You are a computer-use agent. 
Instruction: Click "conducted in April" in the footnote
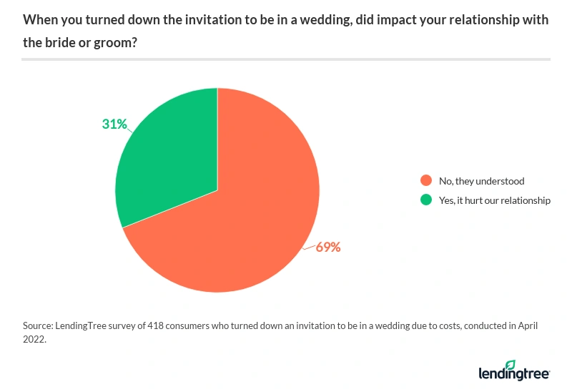coord(496,325)
